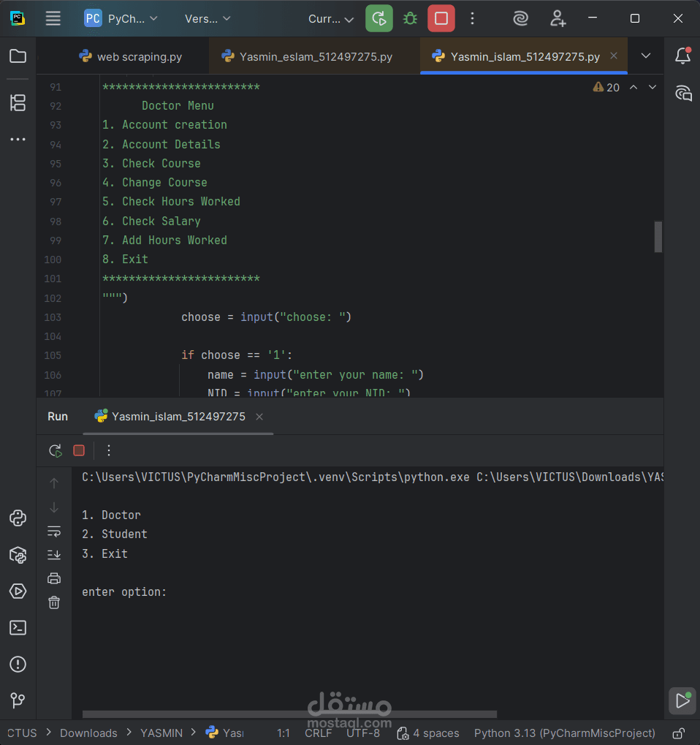Open the Version Control panel
Screen dimensions: 700x745
click(18, 700)
